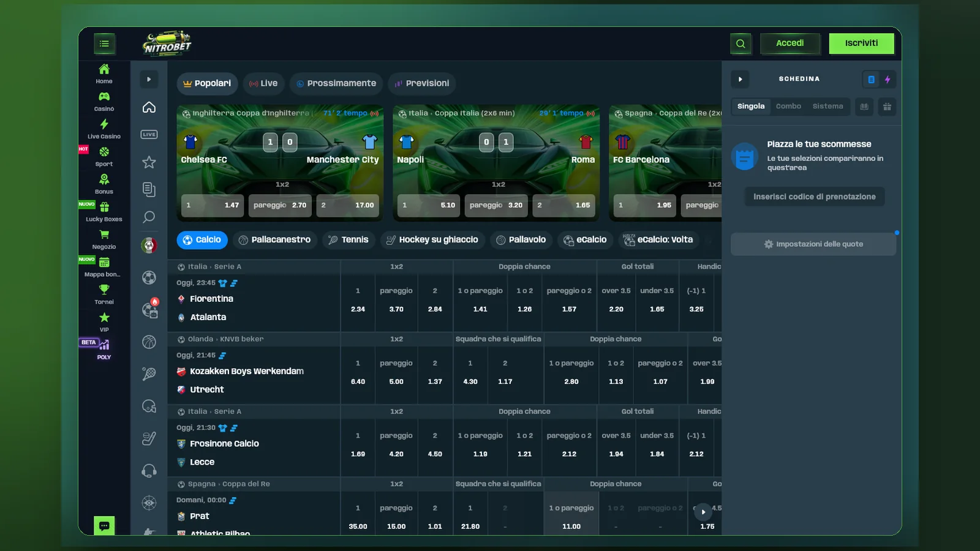Pick Chelsea FC win odds 1.47
Viewport: 980px width, 551px height.
tap(213, 206)
